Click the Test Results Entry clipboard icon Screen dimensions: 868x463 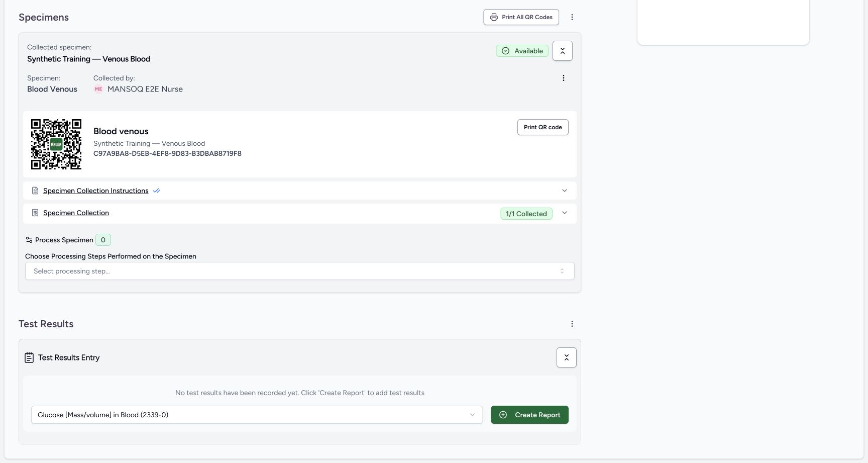click(29, 357)
